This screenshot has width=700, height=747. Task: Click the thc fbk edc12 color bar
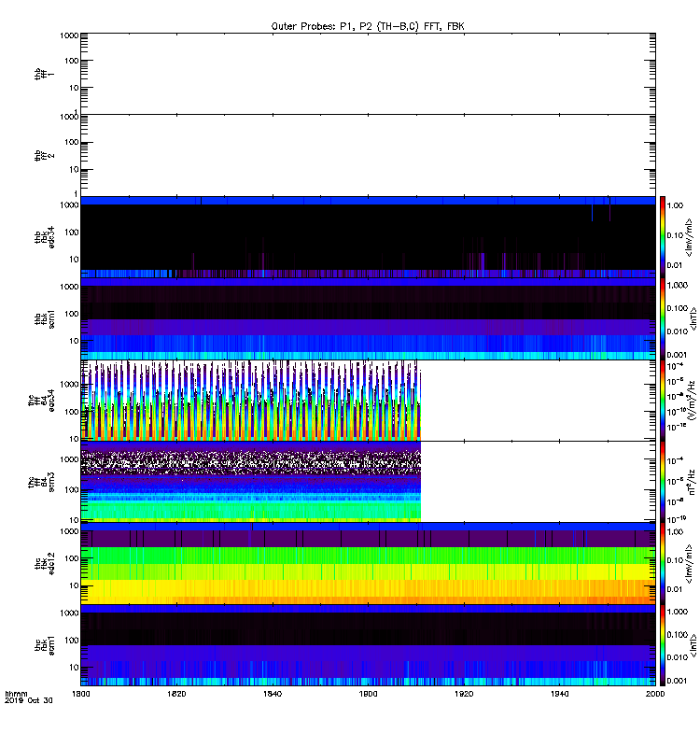click(x=663, y=563)
